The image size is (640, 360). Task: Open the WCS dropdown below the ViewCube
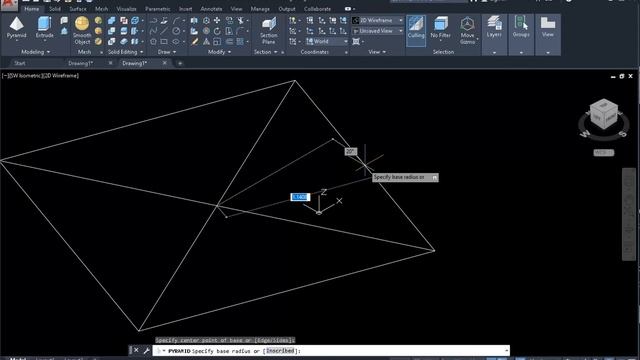click(x=604, y=153)
